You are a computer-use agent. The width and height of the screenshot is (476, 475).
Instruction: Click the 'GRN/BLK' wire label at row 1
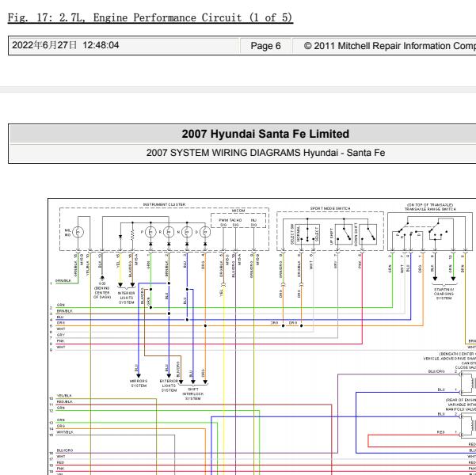click(63, 281)
